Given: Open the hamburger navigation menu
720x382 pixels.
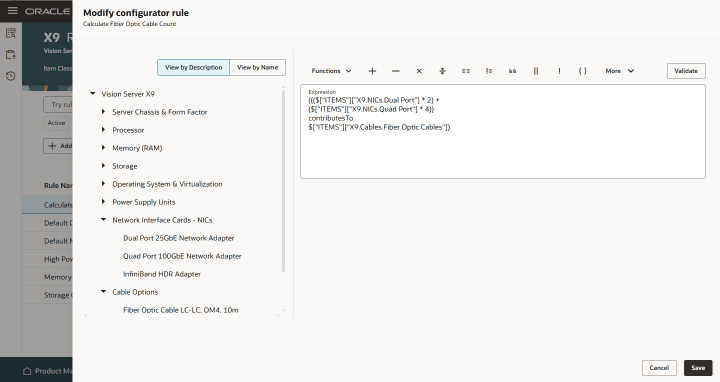Looking at the screenshot, I should [12, 10].
